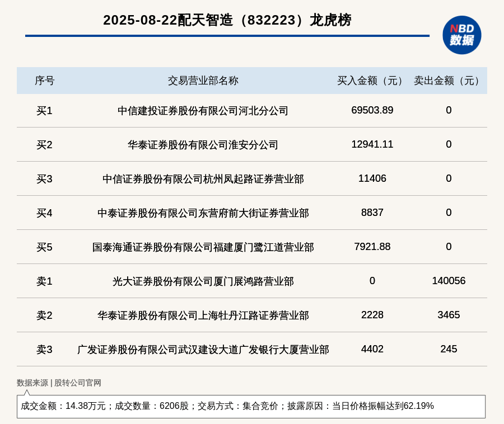This screenshot has height=424, width=504.
Task: Click the 交易营业部名称 column header
Action: 203,81
